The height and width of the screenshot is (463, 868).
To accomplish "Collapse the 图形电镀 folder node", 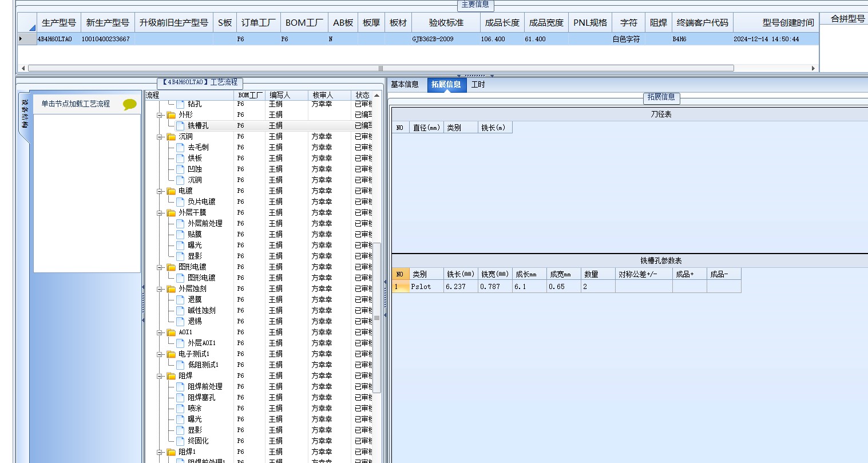I will point(160,267).
